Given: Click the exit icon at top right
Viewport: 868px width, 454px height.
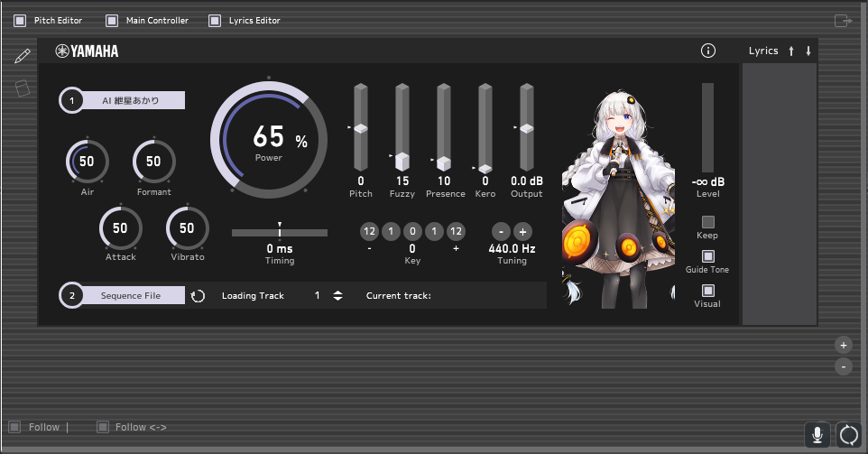Looking at the screenshot, I should coord(842,20).
